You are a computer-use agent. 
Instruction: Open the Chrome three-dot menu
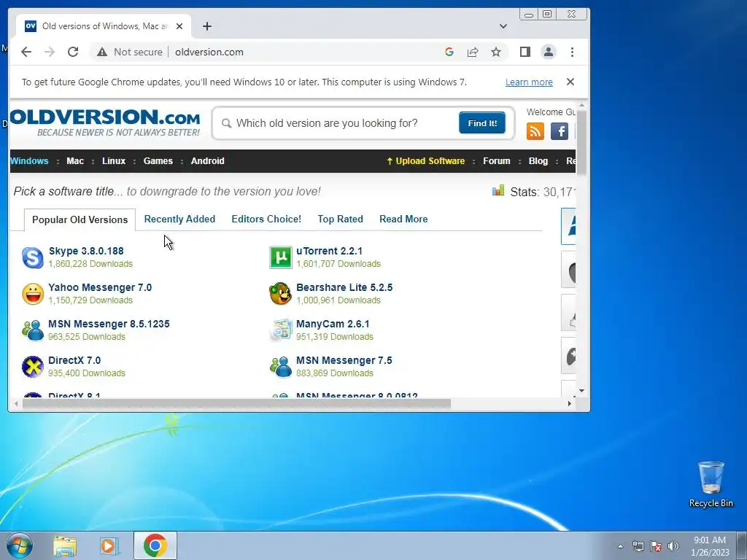pos(572,52)
